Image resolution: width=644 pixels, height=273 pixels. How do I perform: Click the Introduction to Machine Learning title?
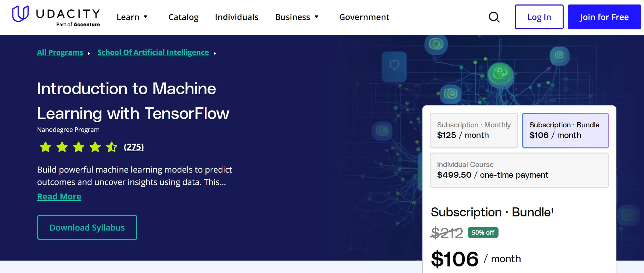[133, 101]
